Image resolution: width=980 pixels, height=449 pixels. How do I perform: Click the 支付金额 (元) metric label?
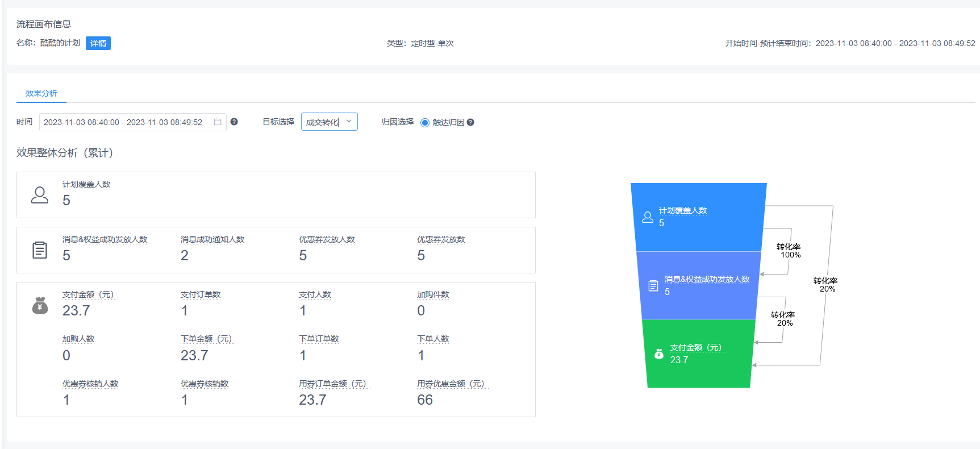(89, 294)
